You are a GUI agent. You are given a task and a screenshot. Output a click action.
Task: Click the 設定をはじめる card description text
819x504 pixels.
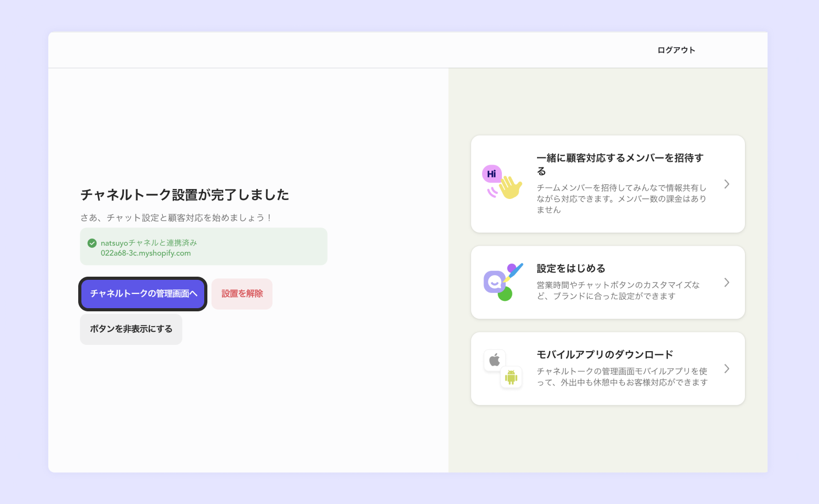(618, 290)
